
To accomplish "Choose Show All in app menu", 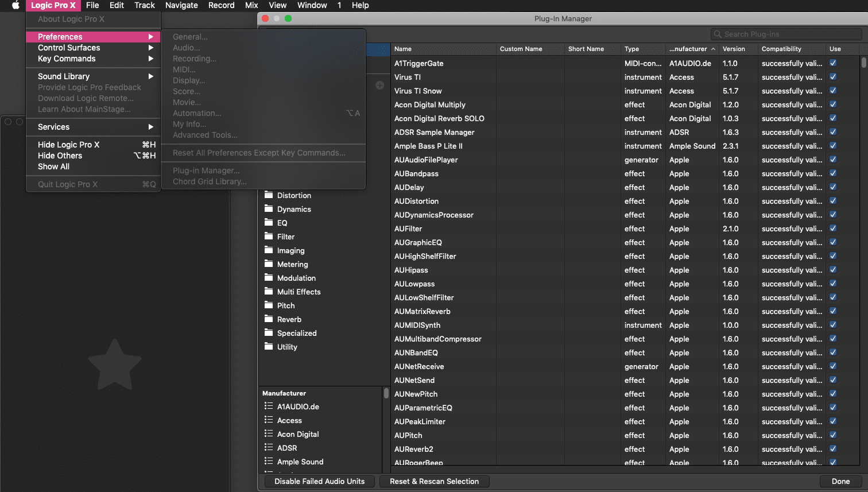I will (x=93, y=166).
